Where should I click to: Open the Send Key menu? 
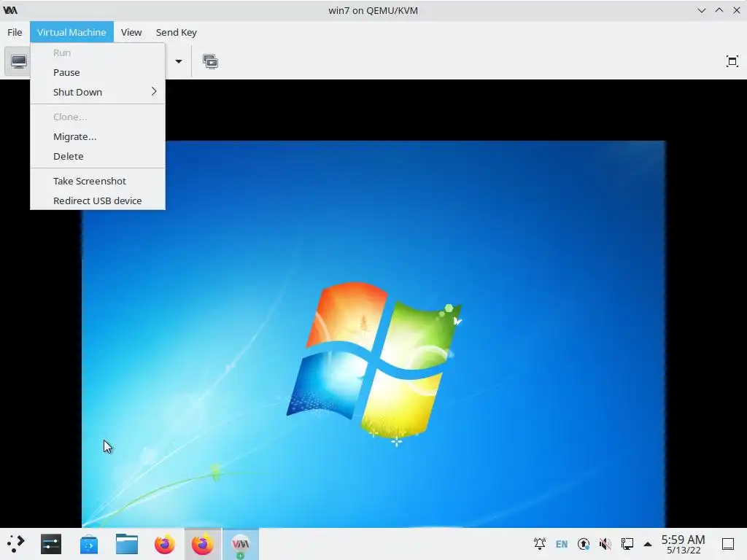click(x=177, y=32)
